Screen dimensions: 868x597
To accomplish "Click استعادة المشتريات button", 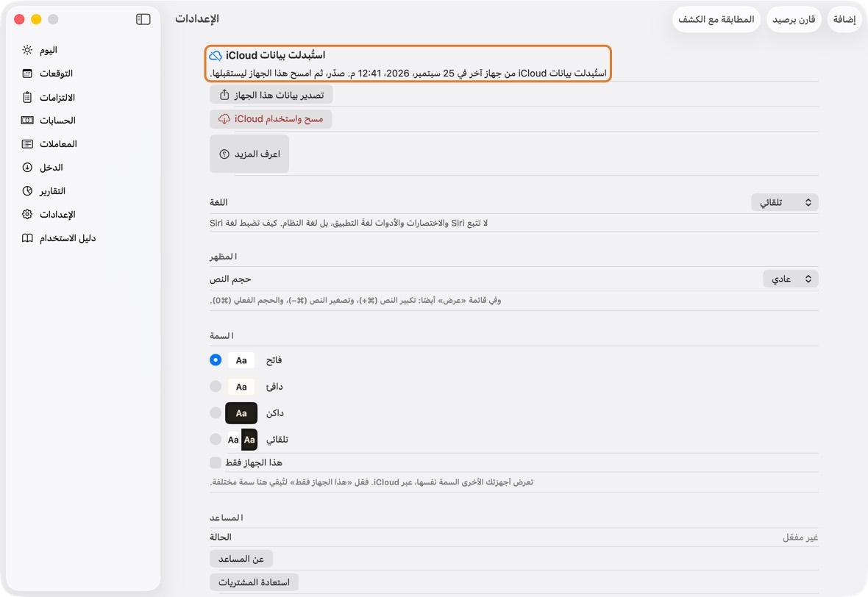I will [254, 582].
